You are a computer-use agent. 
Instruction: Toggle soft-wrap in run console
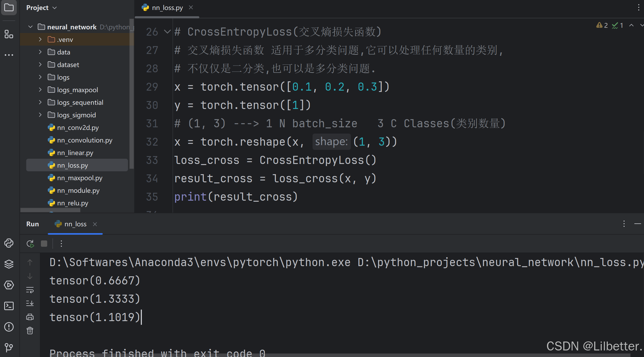(x=30, y=290)
